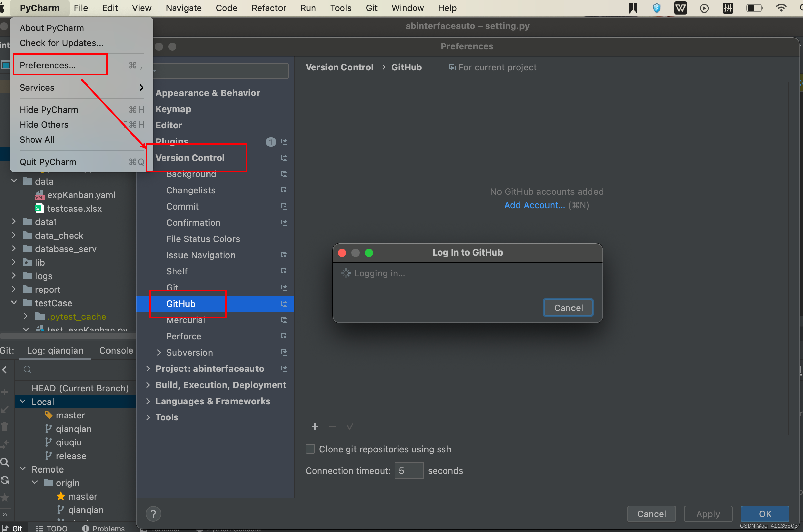Click the plus icon to add GitHub account
803x532 pixels.
315,427
